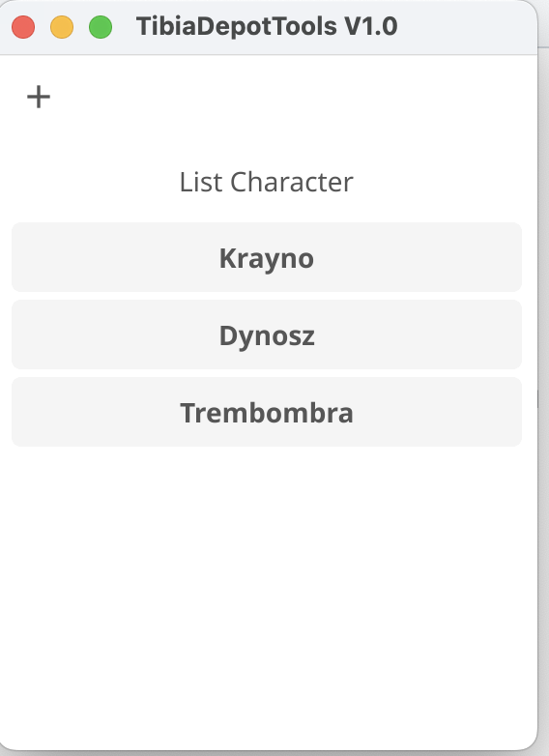This screenshot has height=756, width=549.
Task: Minimize the window using the yellow button
Action: 62,26
